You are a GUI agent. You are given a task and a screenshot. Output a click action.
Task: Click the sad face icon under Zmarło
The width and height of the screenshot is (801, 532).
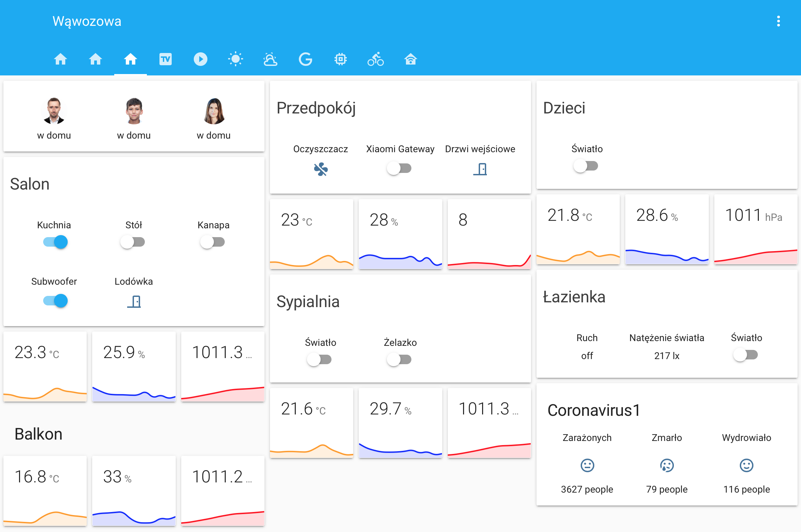pyautogui.click(x=666, y=466)
